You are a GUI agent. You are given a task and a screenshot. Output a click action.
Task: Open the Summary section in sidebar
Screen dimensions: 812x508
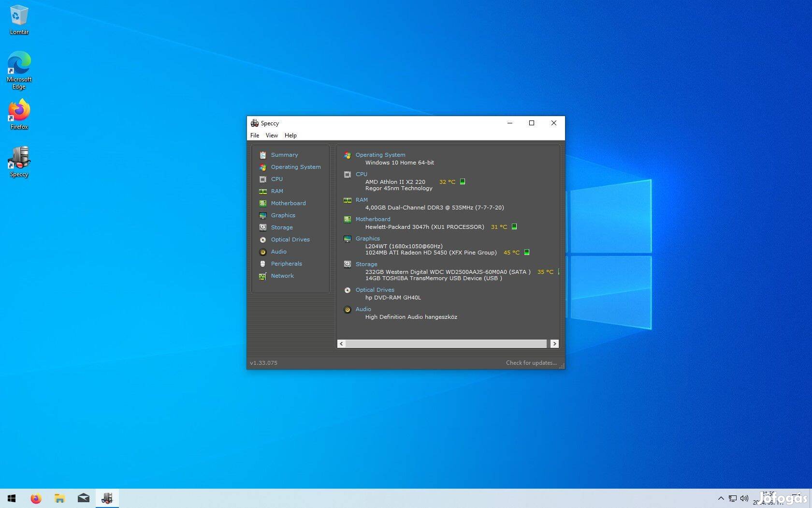pyautogui.click(x=284, y=155)
